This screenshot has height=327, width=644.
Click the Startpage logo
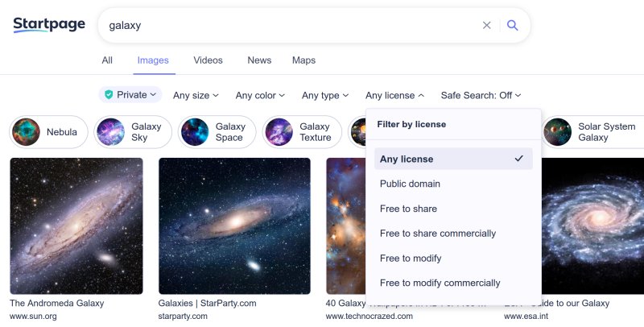(49, 25)
